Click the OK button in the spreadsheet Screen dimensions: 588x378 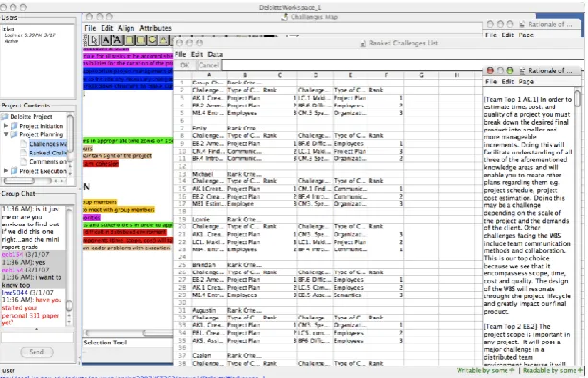(x=185, y=65)
